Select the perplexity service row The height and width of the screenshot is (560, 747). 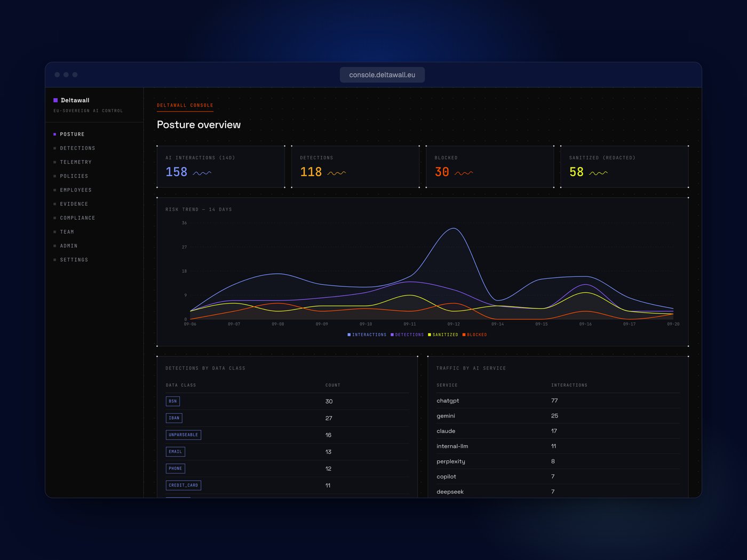click(558, 461)
